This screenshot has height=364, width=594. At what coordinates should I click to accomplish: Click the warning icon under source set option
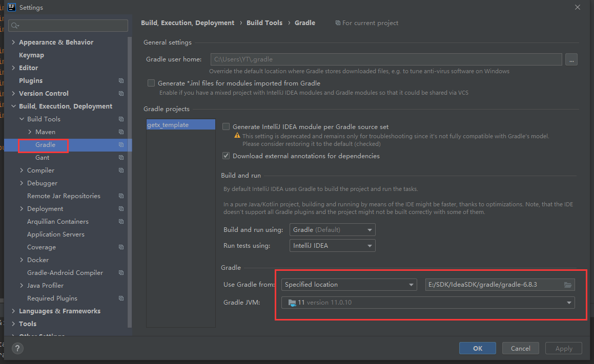pos(237,136)
